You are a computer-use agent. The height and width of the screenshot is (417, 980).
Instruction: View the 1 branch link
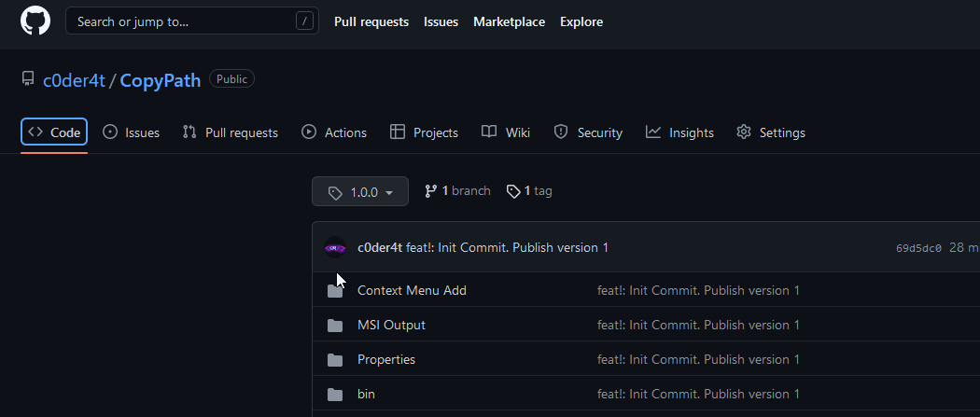[x=457, y=191]
